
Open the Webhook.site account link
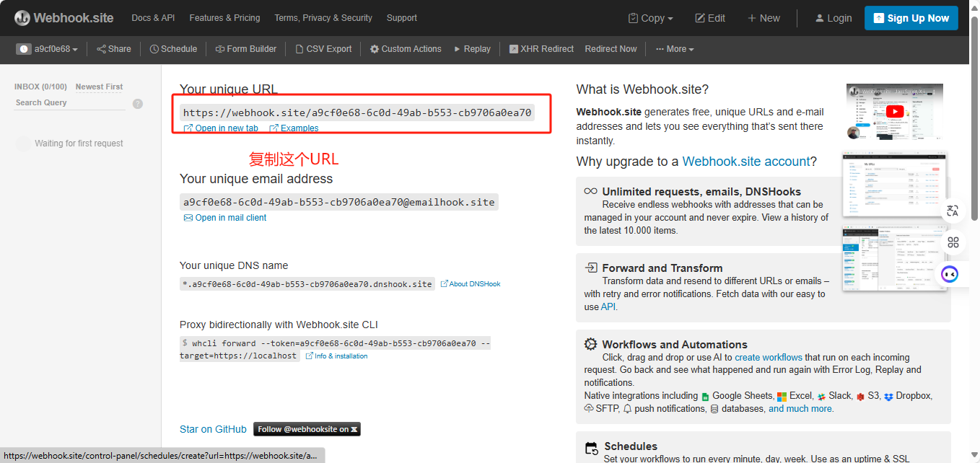746,162
